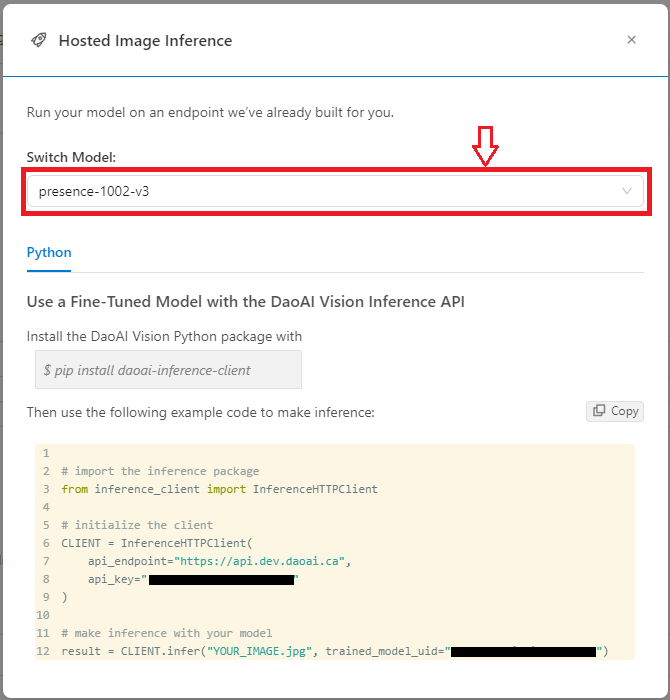Click line number 12 in code block
670x700 pixels.
(43, 651)
